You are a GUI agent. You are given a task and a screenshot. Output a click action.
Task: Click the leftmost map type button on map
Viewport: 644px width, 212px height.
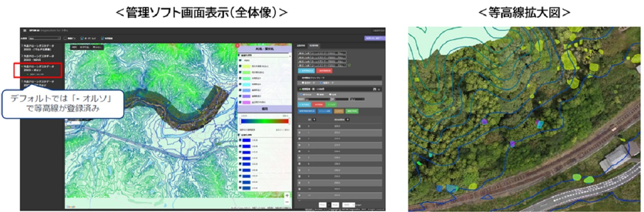(x=74, y=47)
